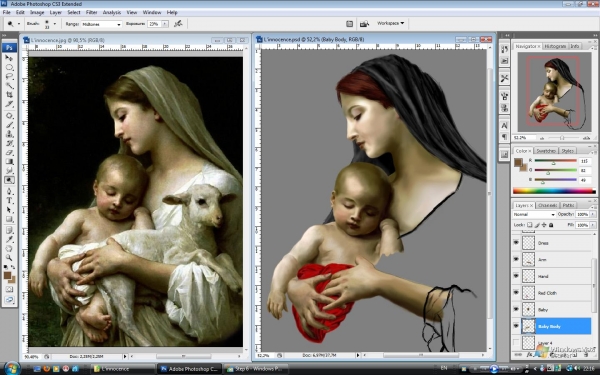Select the Rectangle shape tool
This screenshot has width=600, height=375.
[9, 219]
